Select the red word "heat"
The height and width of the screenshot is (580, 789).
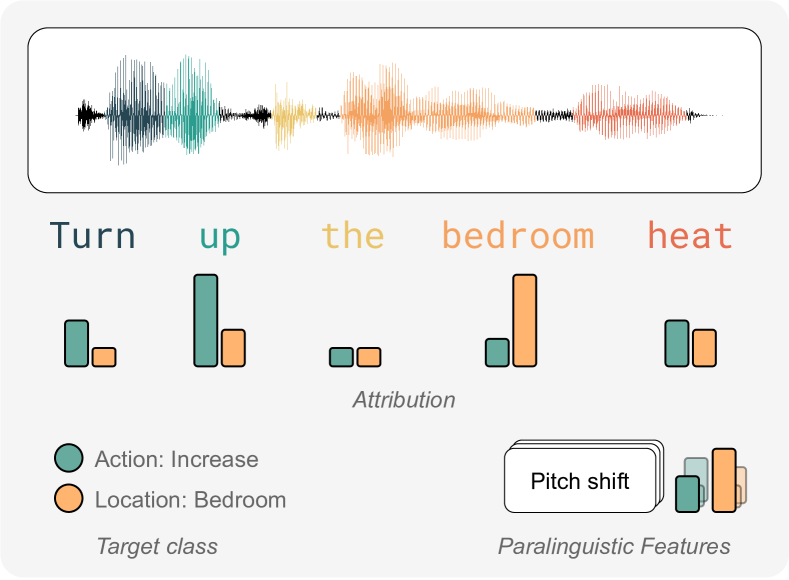pyautogui.click(x=689, y=237)
